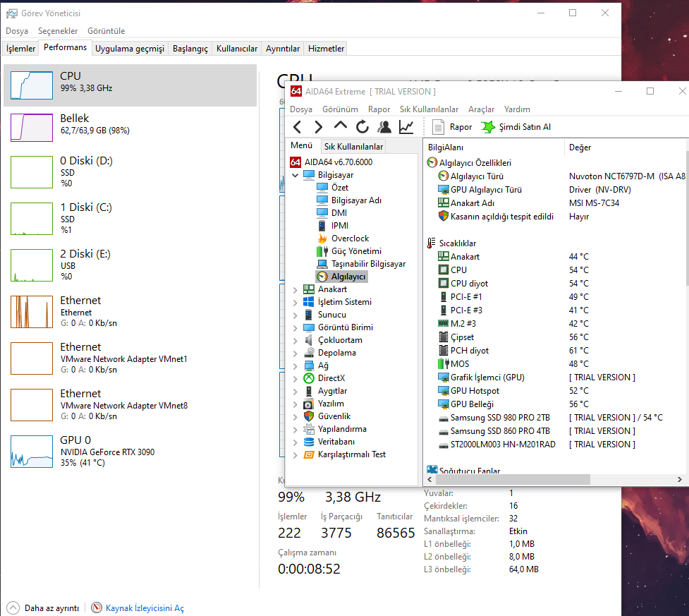Open Task Manager Görüntüle menu
689x616 pixels.
(x=106, y=31)
